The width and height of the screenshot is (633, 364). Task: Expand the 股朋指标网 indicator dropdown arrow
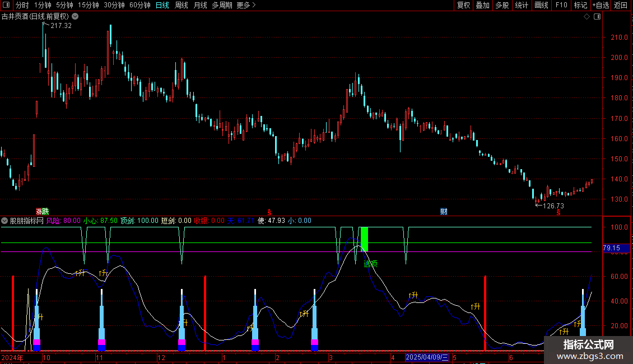[x=4, y=221]
